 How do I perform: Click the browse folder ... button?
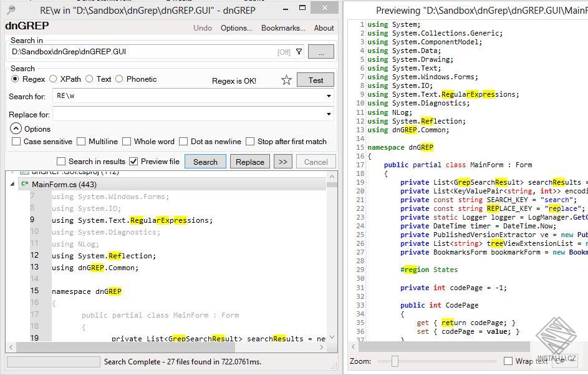point(321,52)
